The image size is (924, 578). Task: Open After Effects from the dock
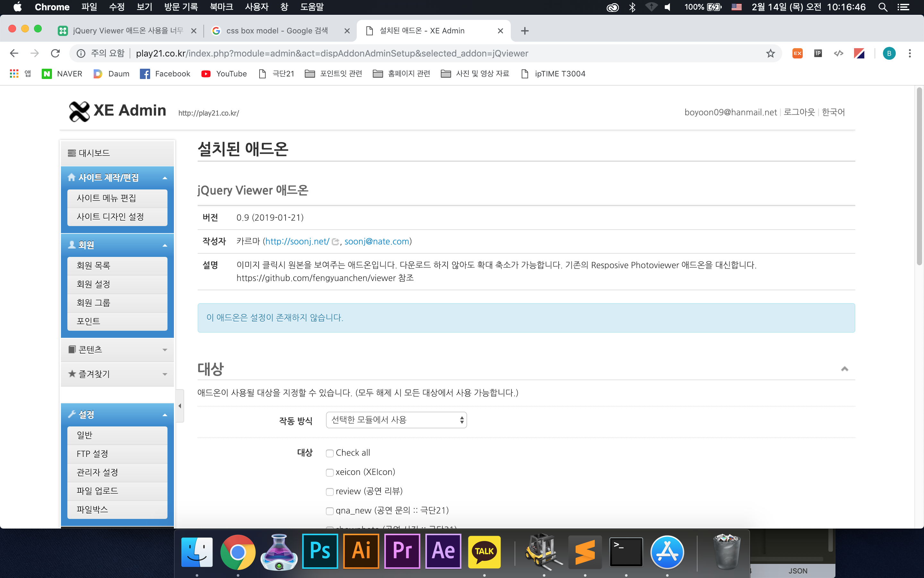(x=443, y=552)
